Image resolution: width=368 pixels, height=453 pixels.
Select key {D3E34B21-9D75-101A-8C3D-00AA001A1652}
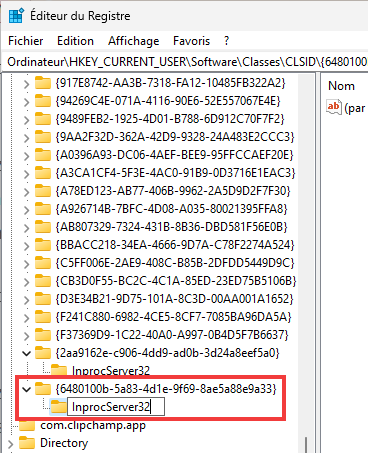(x=174, y=299)
